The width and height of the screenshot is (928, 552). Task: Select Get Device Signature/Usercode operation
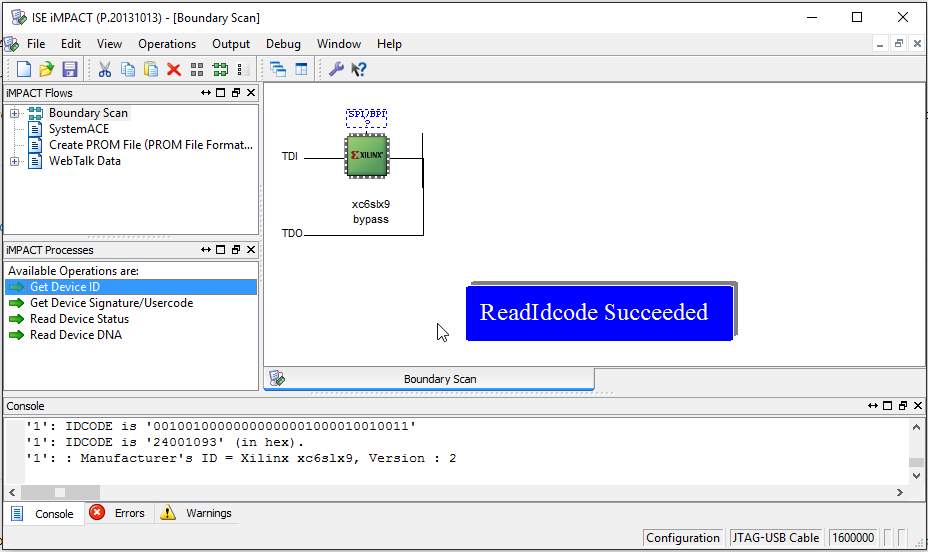111,303
